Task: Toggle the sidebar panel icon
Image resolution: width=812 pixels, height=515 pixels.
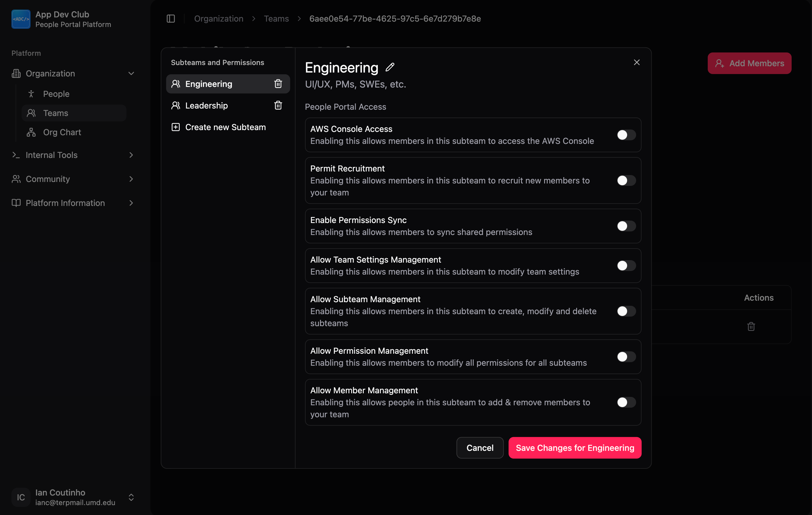Action: pyautogui.click(x=170, y=19)
